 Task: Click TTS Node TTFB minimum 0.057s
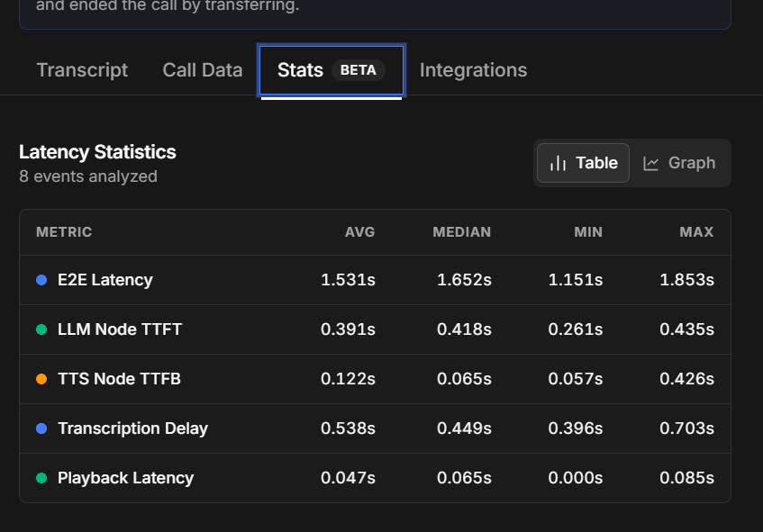click(x=576, y=379)
